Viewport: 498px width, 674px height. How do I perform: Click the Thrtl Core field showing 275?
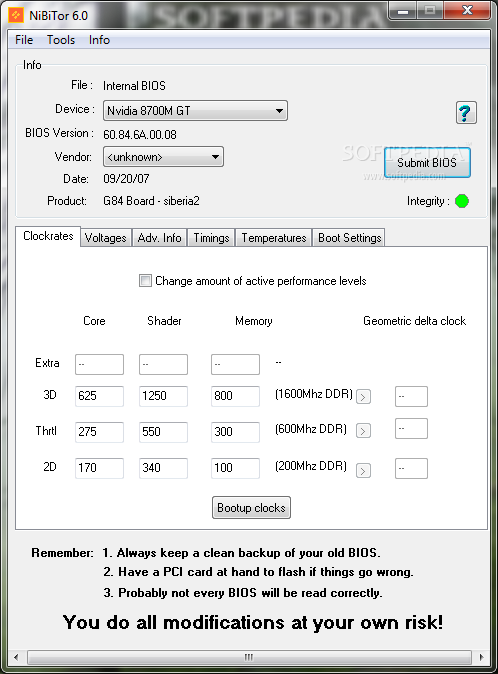click(x=99, y=432)
